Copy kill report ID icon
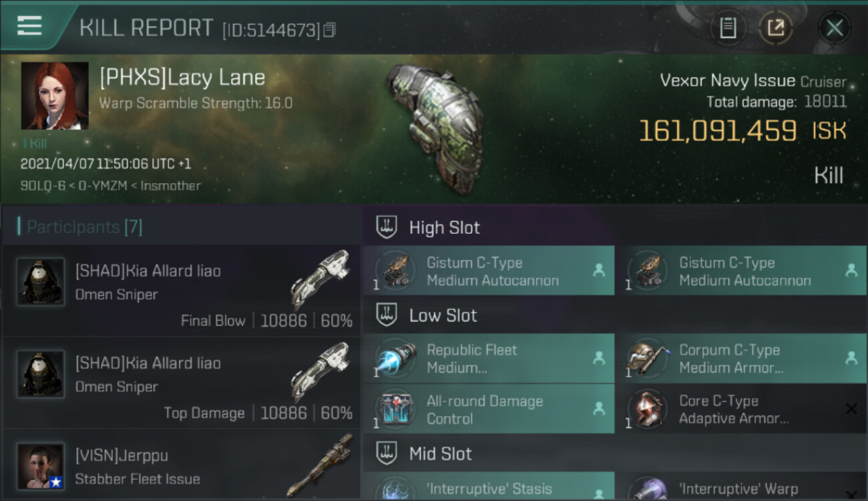Viewport: 868px width, 501px height. pos(329,30)
